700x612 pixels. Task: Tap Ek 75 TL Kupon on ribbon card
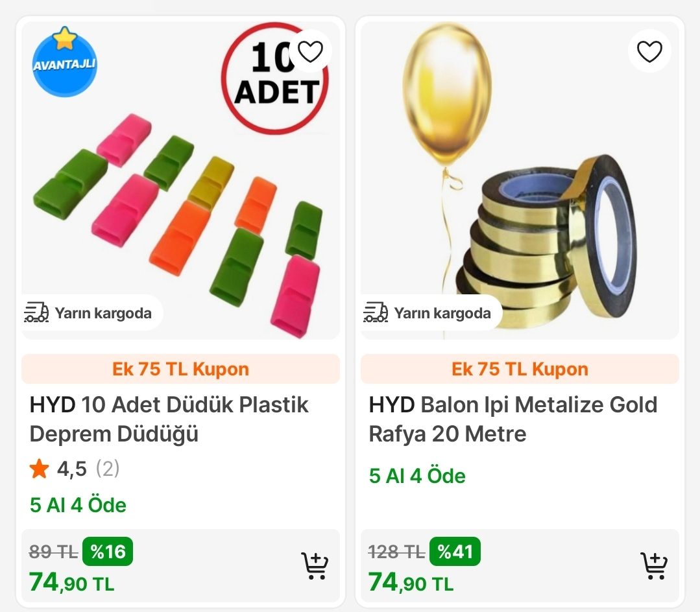coord(520,369)
